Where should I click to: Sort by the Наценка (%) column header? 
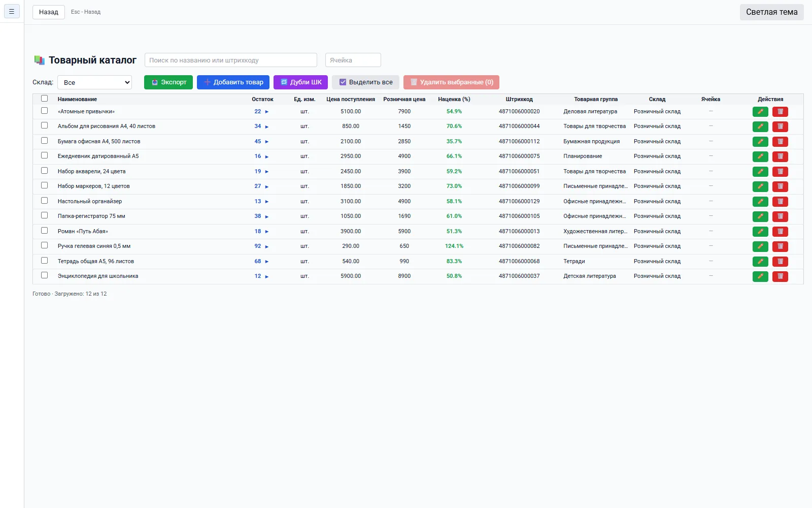(454, 99)
